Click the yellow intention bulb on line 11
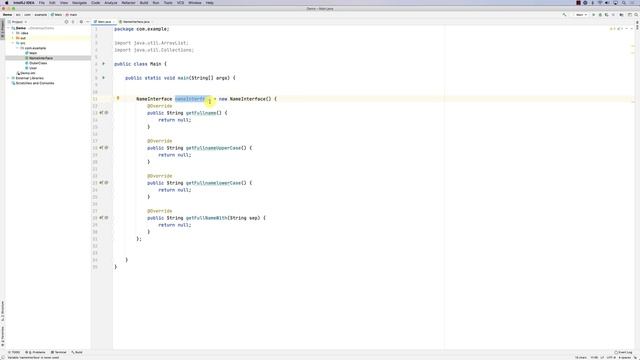Viewport: 640px width, 360px height. (118, 98)
